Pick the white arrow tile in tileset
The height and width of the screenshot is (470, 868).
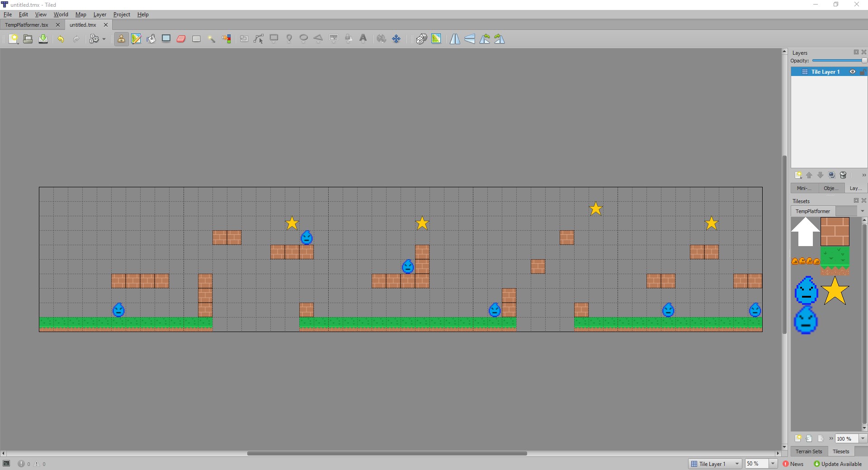click(x=806, y=232)
